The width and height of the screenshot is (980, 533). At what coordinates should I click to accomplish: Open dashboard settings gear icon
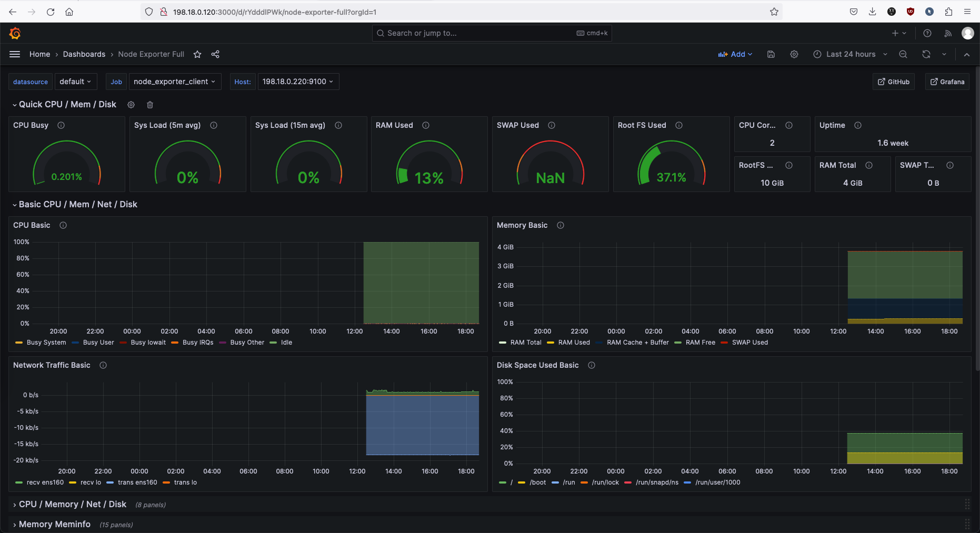[794, 54]
